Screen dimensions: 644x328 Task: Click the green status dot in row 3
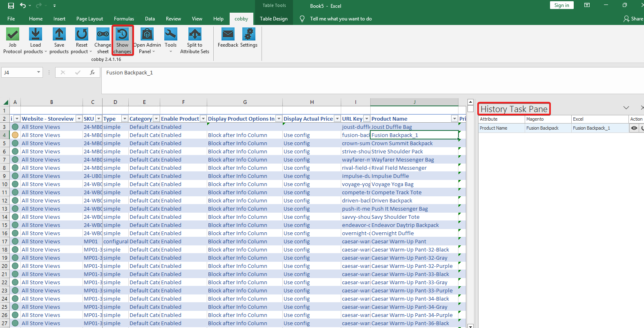pyautogui.click(x=15, y=127)
